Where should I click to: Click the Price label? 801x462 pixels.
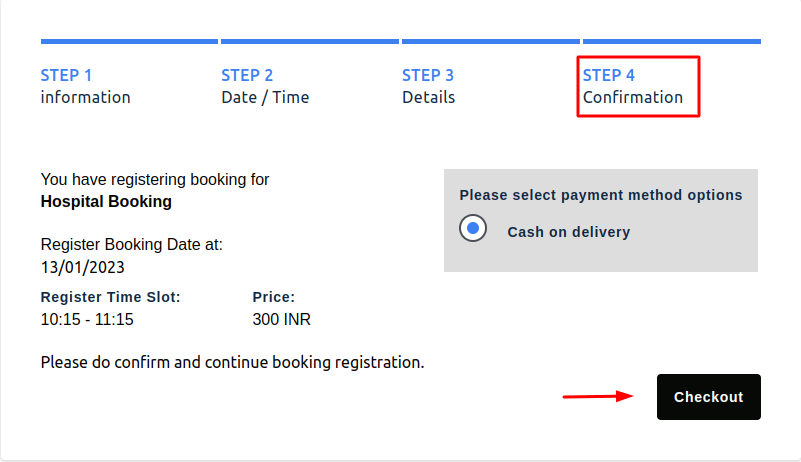(274, 297)
